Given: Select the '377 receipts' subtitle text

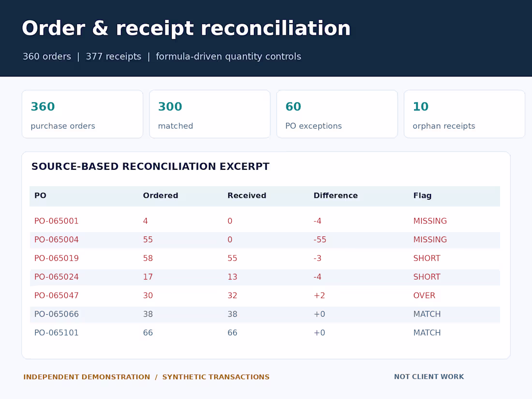Looking at the screenshot, I should click(113, 56).
